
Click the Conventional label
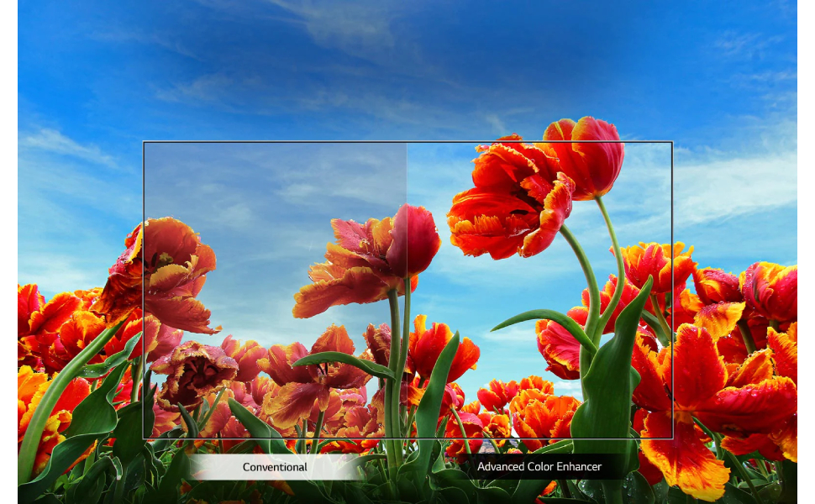point(275,466)
